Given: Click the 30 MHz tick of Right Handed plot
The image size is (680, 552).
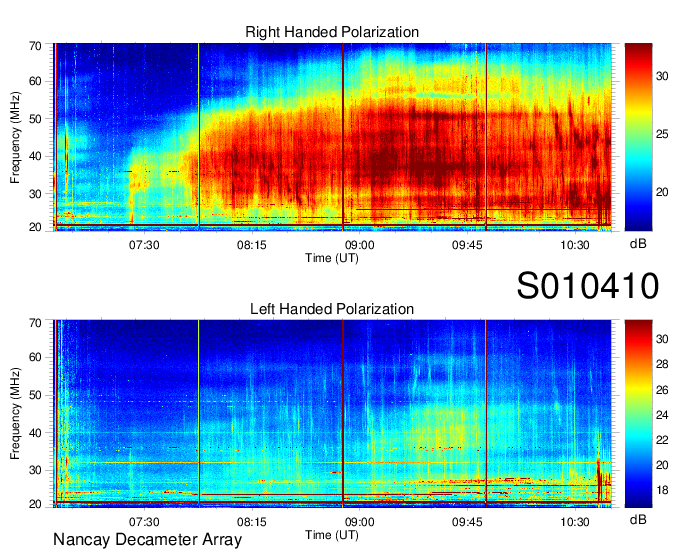Looking at the screenshot, I should pos(35,194).
